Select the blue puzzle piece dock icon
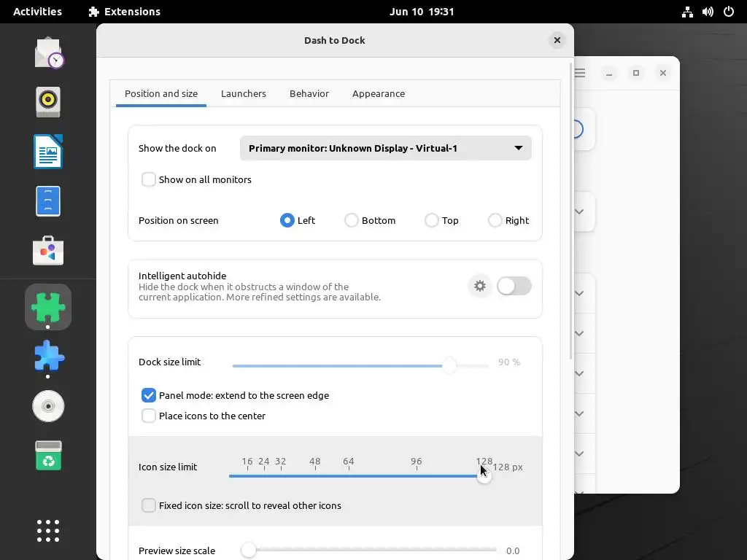Viewport: 747px width, 560px height. 48,356
